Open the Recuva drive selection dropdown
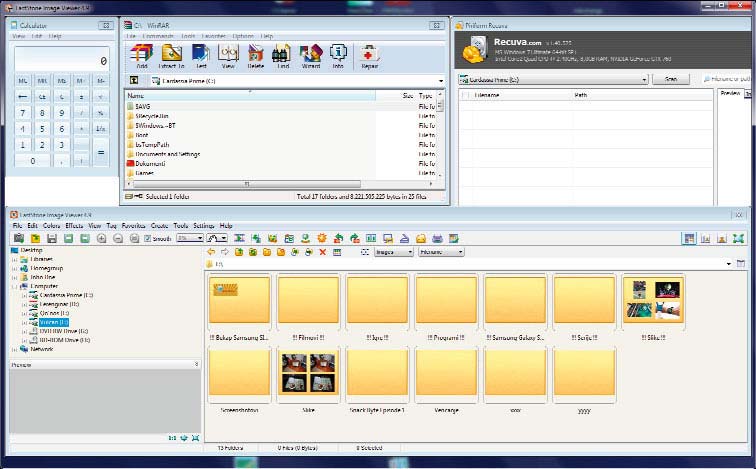Screen dimensions: 756x469 tap(644, 80)
